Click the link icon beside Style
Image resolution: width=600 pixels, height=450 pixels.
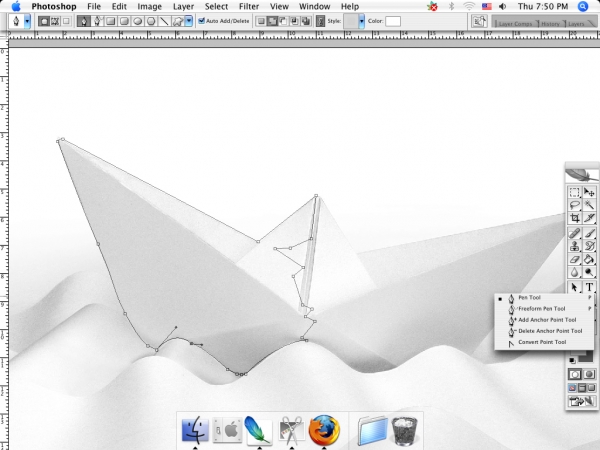point(321,21)
